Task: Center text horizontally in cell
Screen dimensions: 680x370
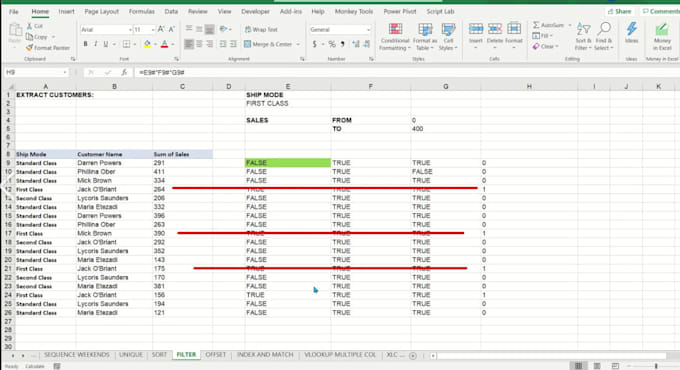Action: (x=199, y=44)
